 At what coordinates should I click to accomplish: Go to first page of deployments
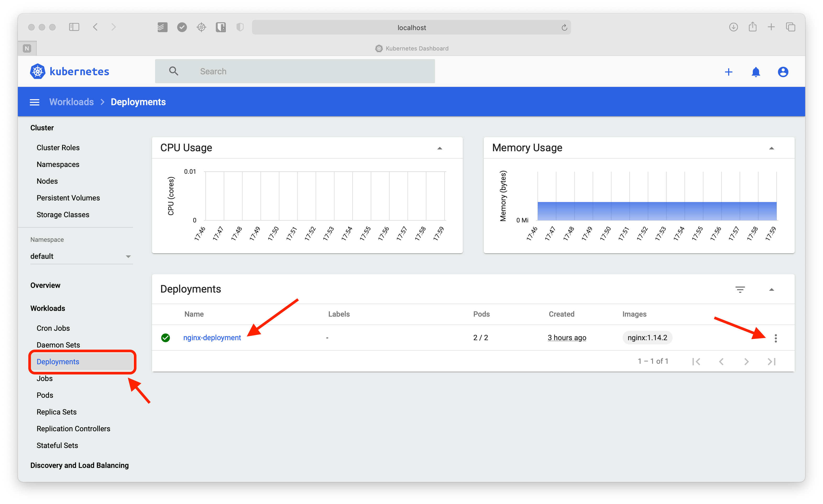pyautogui.click(x=696, y=361)
